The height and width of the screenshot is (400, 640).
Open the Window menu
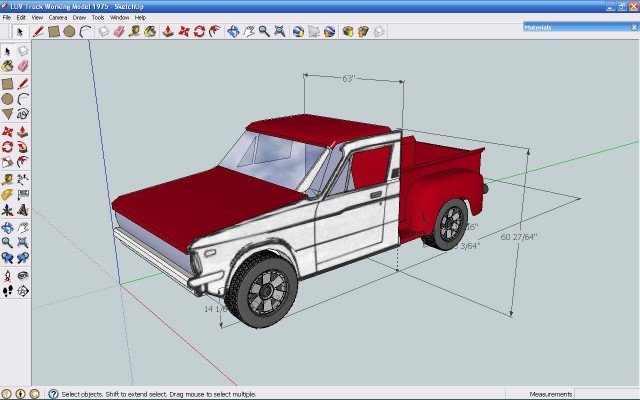[119, 17]
